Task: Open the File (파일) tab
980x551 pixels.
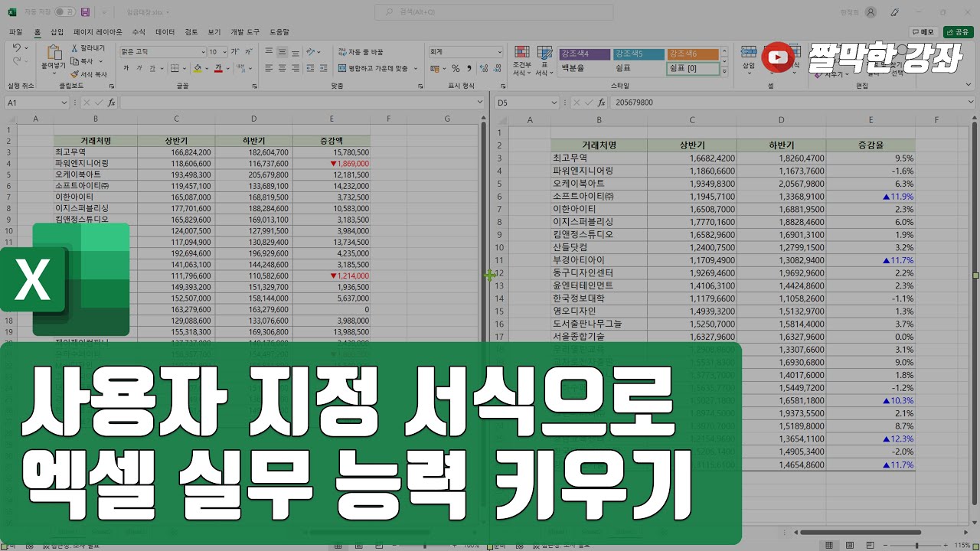Action: point(15,32)
